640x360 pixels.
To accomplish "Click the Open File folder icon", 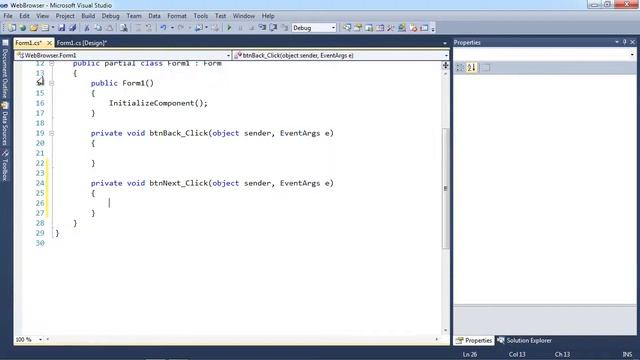I will point(34,28).
